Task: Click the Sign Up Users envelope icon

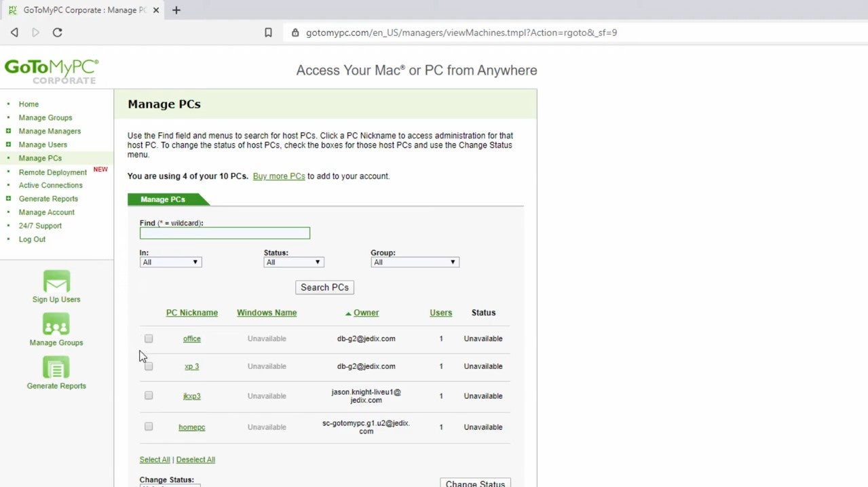Action: [x=56, y=281]
